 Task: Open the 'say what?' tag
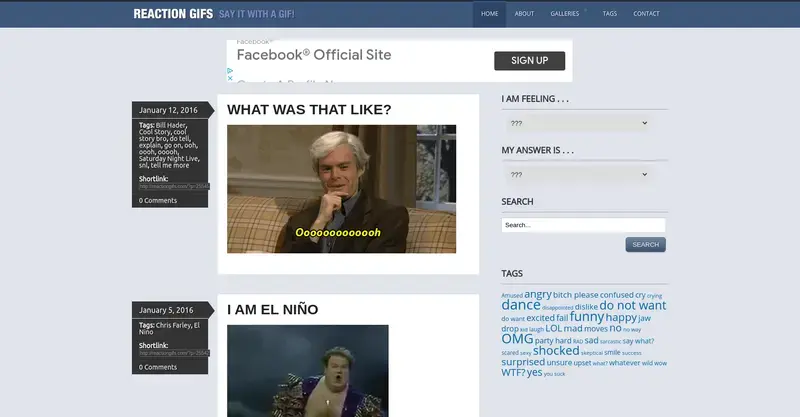pyautogui.click(x=638, y=341)
